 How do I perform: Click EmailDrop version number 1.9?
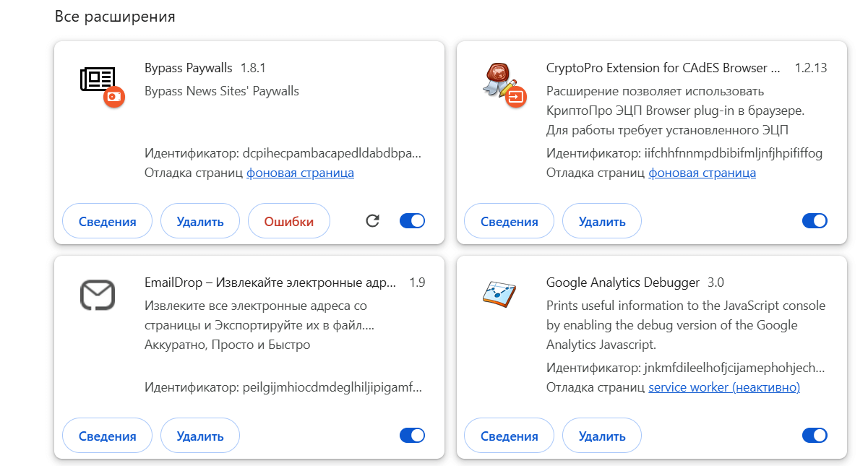click(x=417, y=282)
